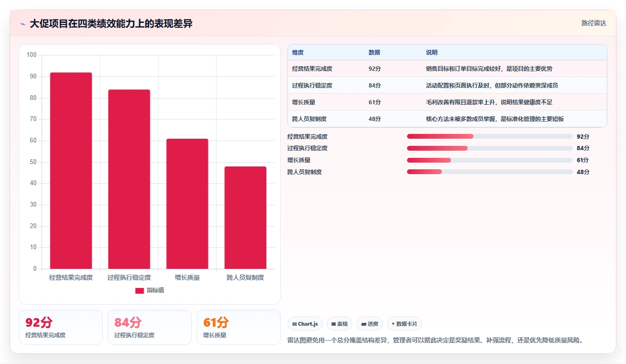The height and width of the screenshot is (364, 626).
Task: Click the 数据 column header
Action: [x=374, y=53]
